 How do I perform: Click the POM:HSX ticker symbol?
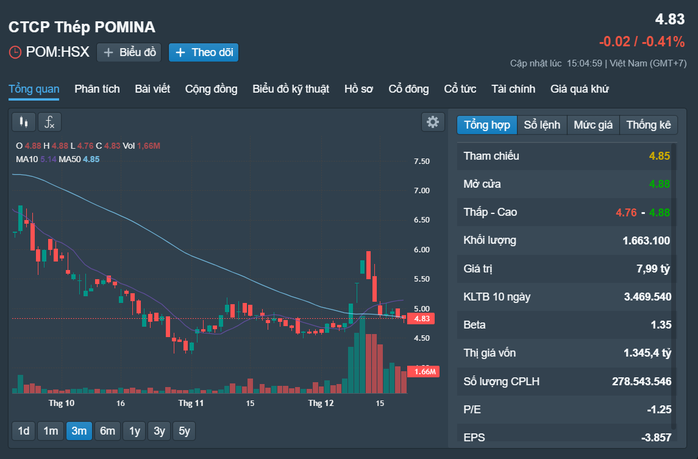pos(57,52)
